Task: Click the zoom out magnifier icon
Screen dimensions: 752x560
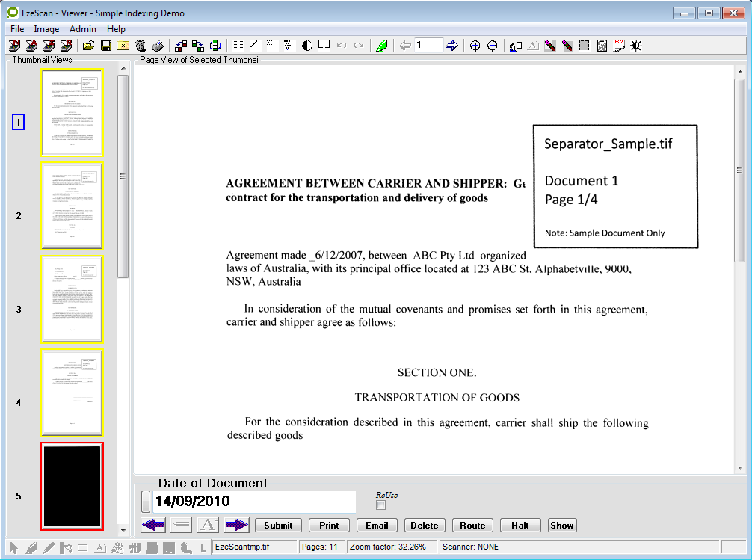Action: (493, 46)
